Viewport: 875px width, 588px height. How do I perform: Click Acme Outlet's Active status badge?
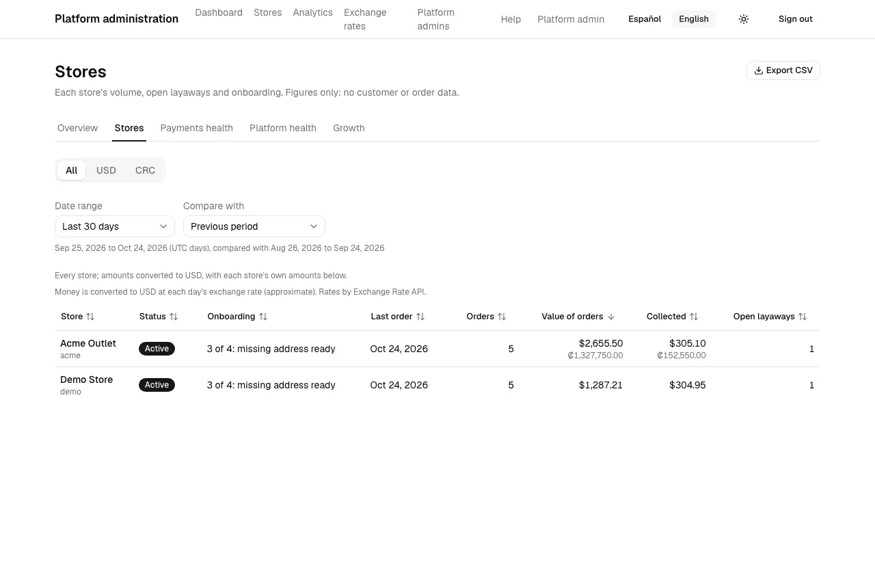pyautogui.click(x=157, y=349)
